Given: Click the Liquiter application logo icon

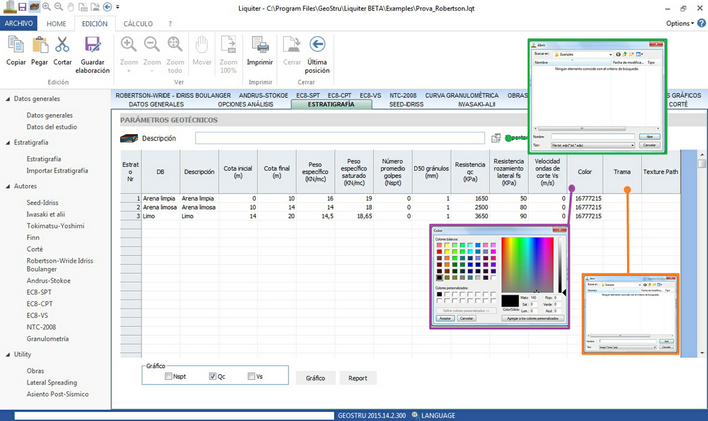Looking at the screenshot, I should pyautogui.click(x=9, y=7).
